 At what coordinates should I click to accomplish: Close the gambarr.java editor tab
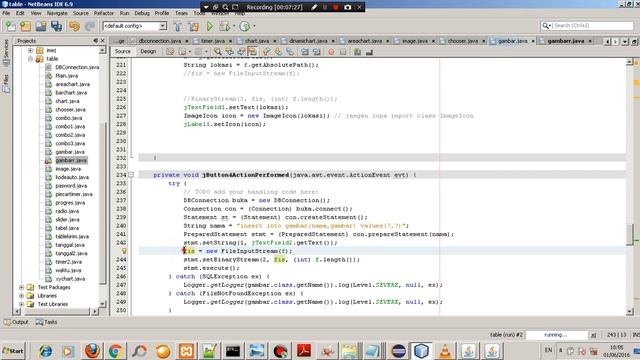(x=590, y=41)
